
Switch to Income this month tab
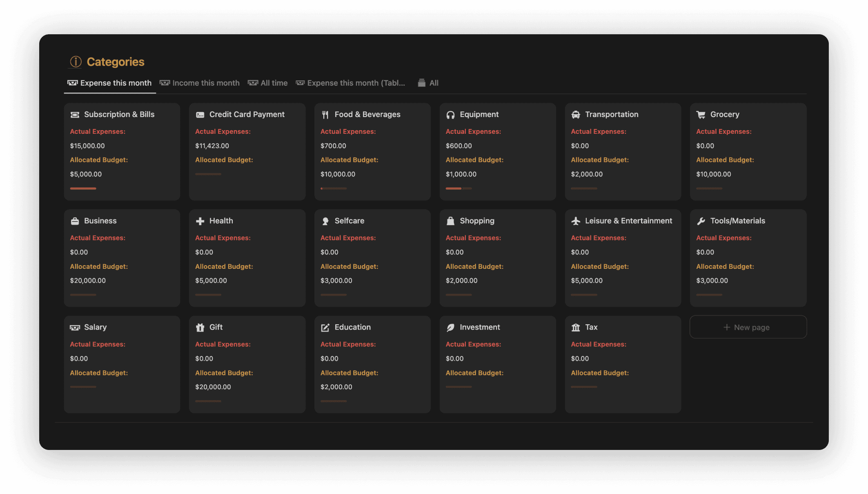(x=200, y=83)
